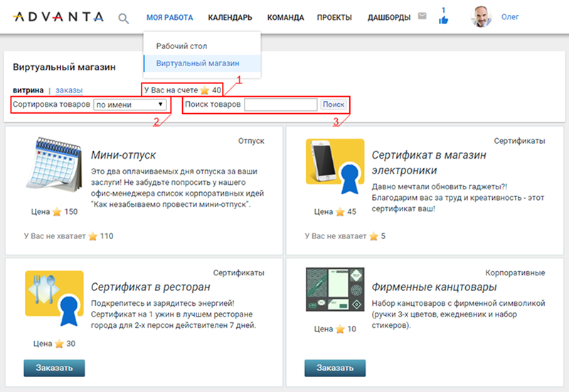Click the phone certificate image
Screen dimensions: 569x392
coord(335,166)
